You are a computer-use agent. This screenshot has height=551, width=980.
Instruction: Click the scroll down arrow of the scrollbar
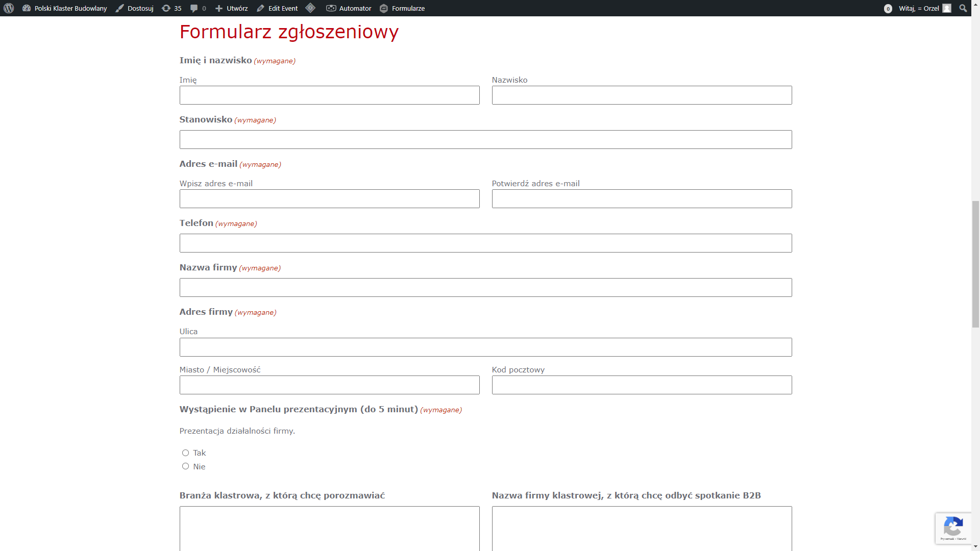pos(975,547)
